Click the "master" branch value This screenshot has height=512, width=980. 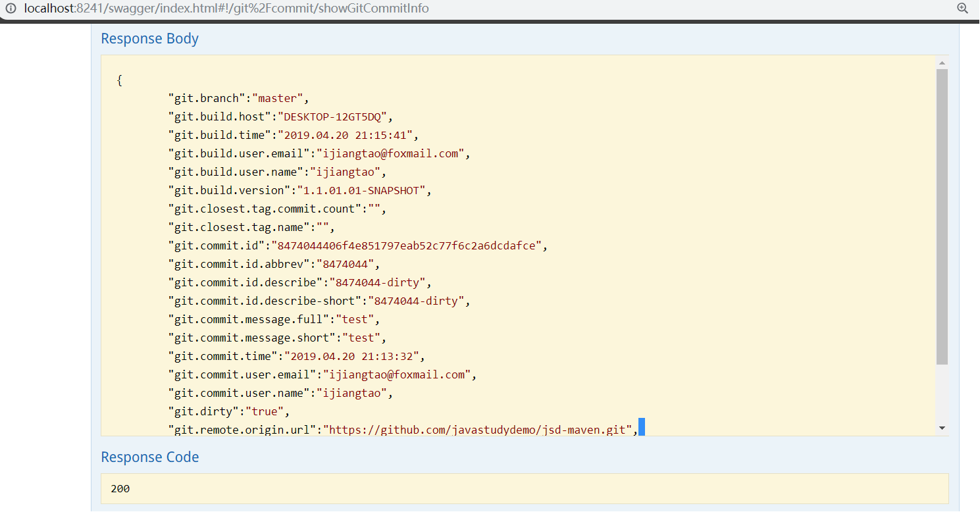(277, 98)
